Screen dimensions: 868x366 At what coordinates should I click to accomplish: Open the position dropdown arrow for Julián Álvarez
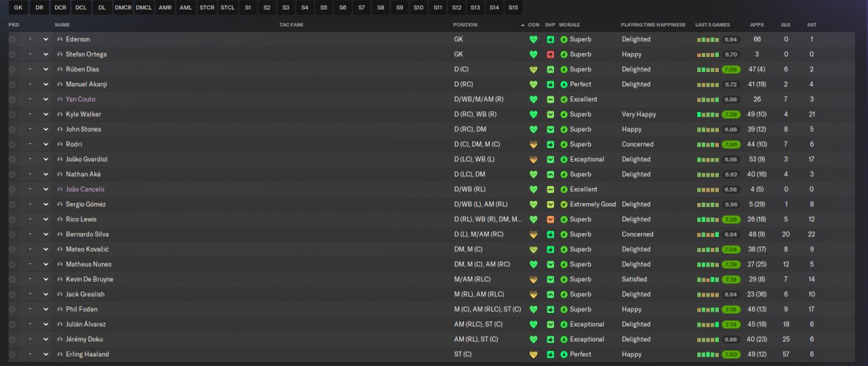click(x=45, y=325)
